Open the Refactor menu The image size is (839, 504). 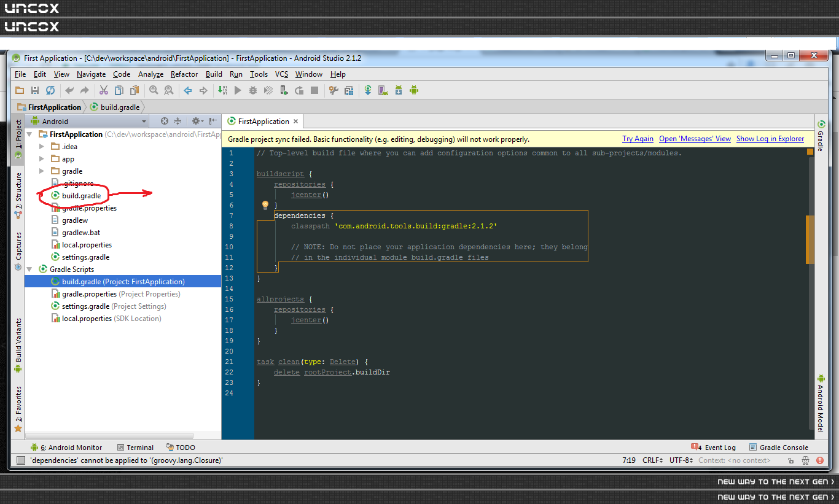pos(184,74)
